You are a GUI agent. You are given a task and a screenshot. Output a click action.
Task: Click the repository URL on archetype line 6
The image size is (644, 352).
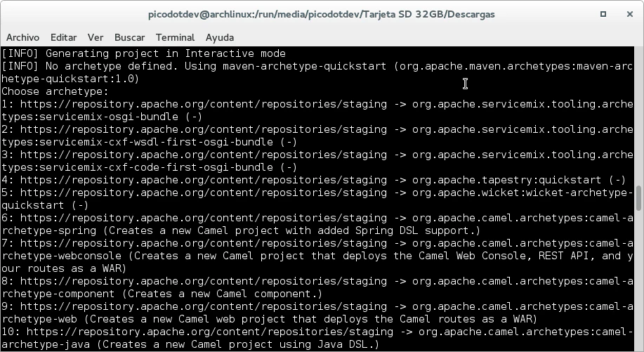coord(203,218)
